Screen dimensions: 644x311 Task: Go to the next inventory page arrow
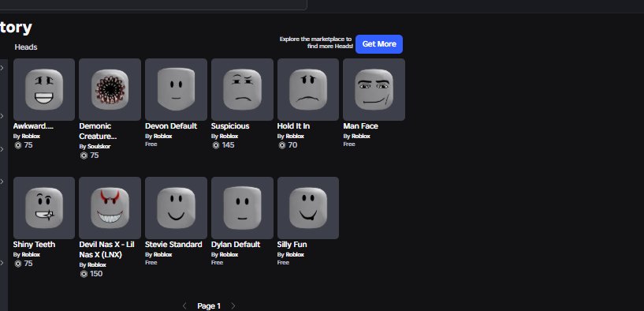[x=233, y=305]
